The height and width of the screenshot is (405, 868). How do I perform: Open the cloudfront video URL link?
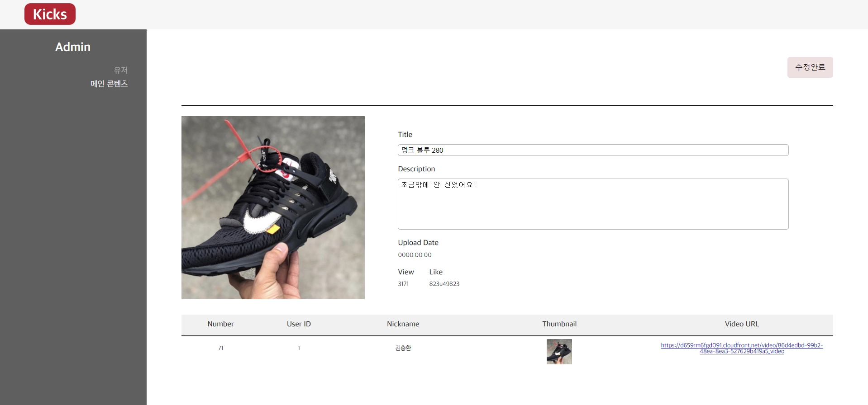click(742, 348)
